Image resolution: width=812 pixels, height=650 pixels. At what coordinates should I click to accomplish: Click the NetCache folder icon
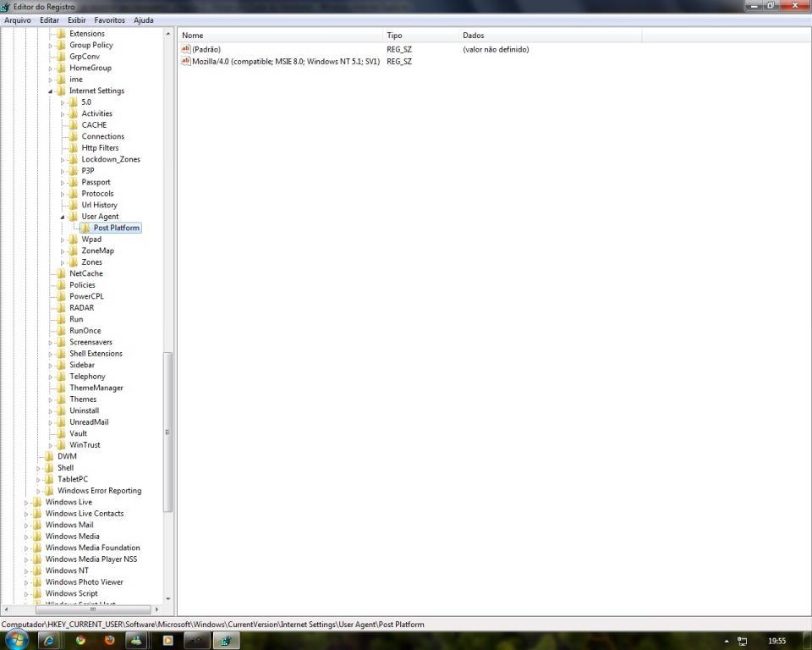tap(61, 273)
